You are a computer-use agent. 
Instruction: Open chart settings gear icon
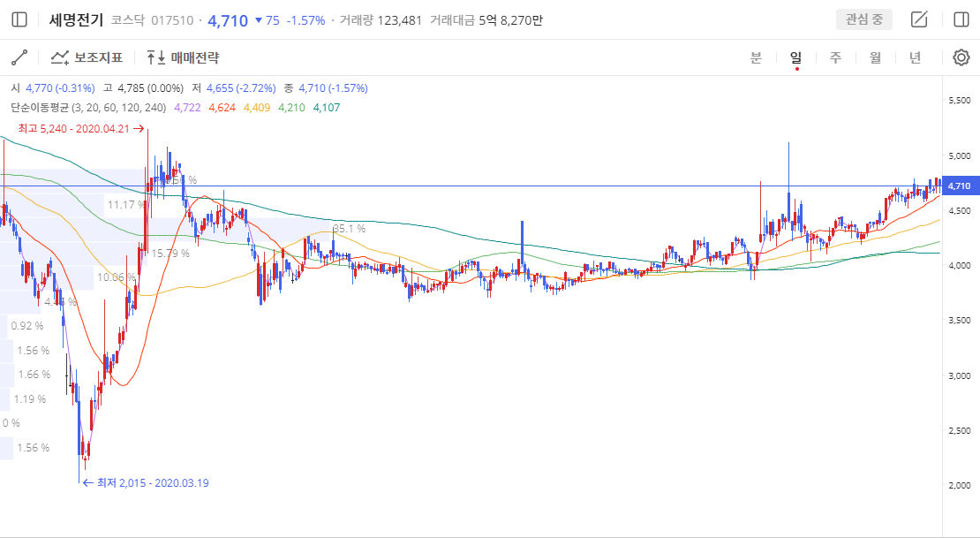coord(961,57)
